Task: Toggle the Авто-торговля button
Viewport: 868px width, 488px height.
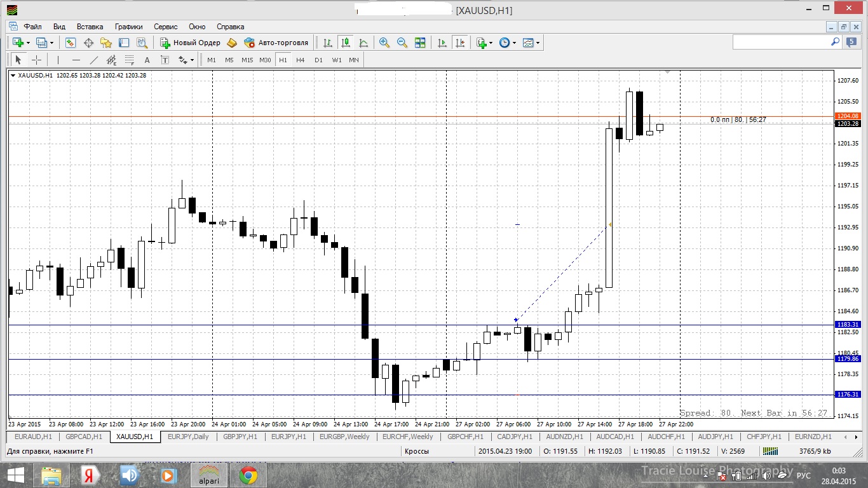Action: 276,43
